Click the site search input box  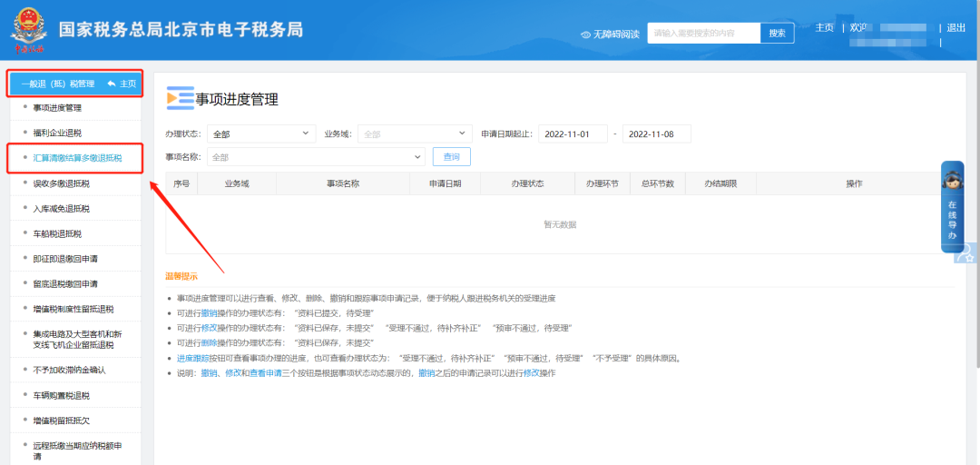(704, 34)
